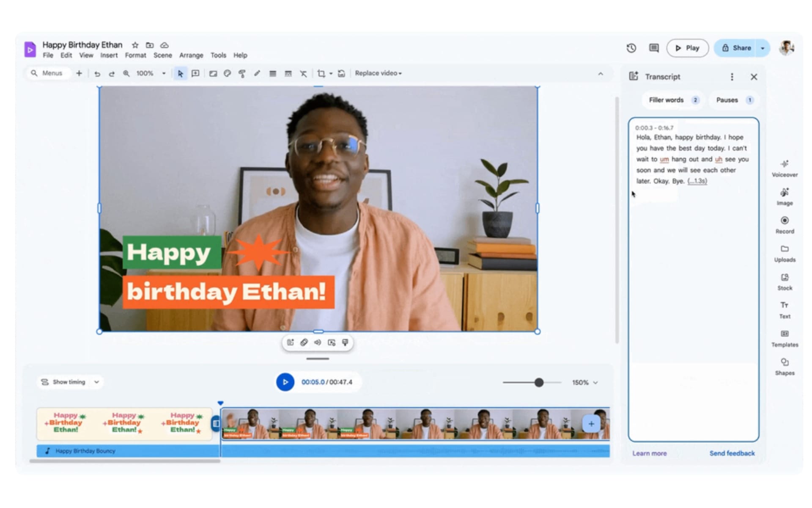Open the Replace video dropdown

378,73
